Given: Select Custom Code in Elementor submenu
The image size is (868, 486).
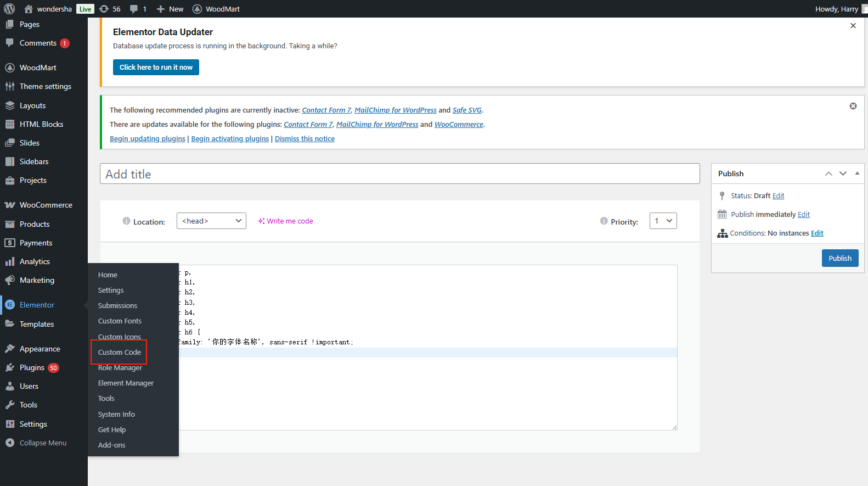Looking at the screenshot, I should [119, 352].
